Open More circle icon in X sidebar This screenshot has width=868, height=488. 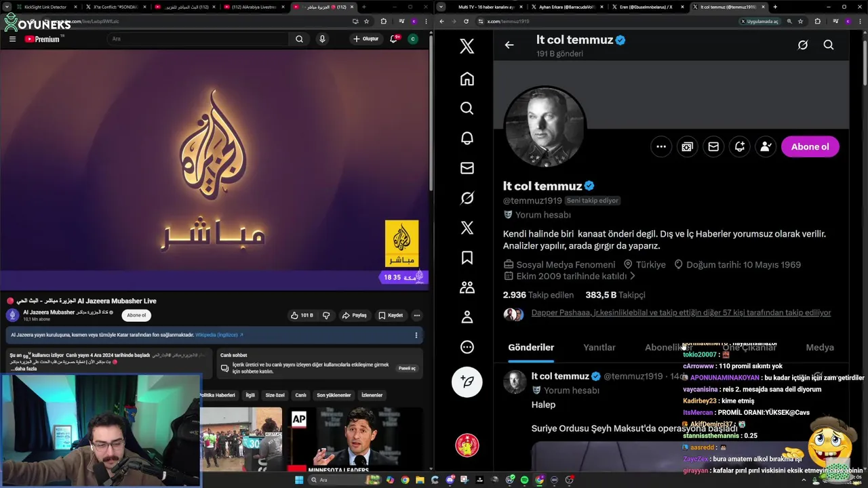click(467, 347)
